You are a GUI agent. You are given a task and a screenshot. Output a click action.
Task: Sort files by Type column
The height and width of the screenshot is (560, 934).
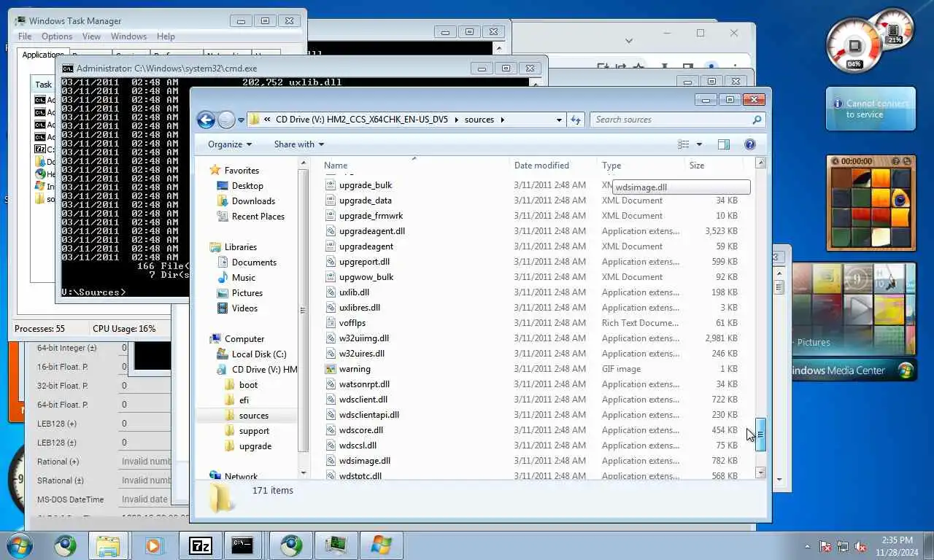pyautogui.click(x=640, y=166)
